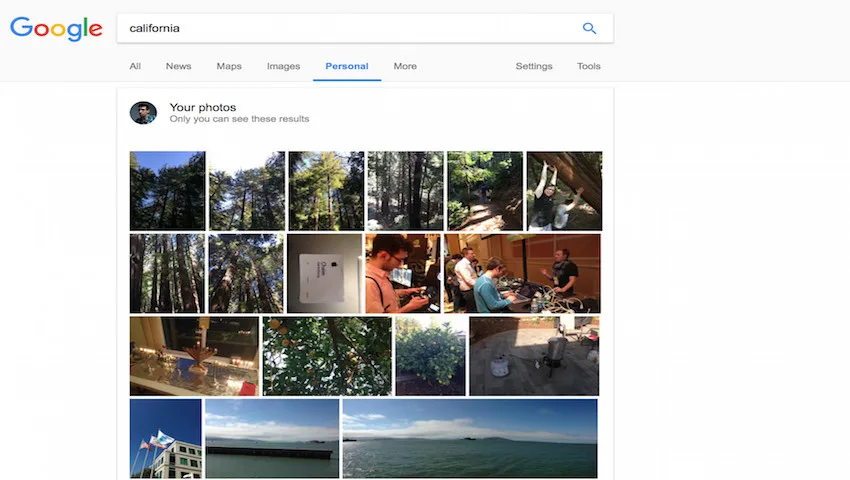Select the Maps tab
This screenshot has height=480, width=850.
229,66
